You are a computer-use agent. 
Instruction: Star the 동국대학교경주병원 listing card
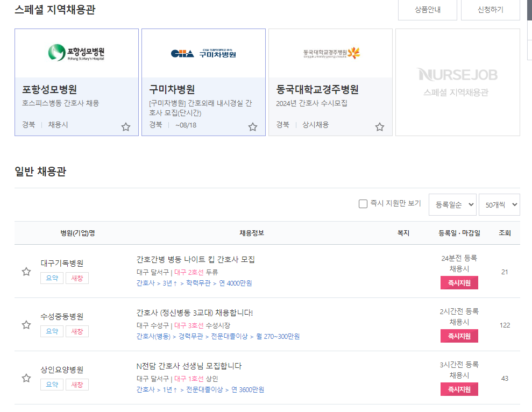pyautogui.click(x=380, y=127)
